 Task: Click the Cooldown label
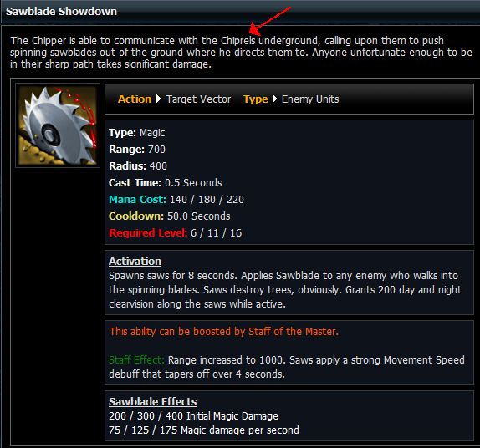136,216
